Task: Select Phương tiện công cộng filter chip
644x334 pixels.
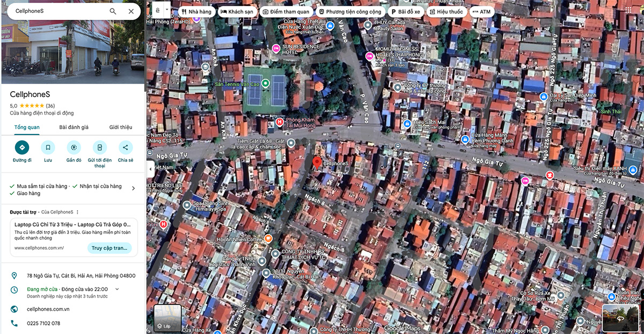Action: pos(350,11)
